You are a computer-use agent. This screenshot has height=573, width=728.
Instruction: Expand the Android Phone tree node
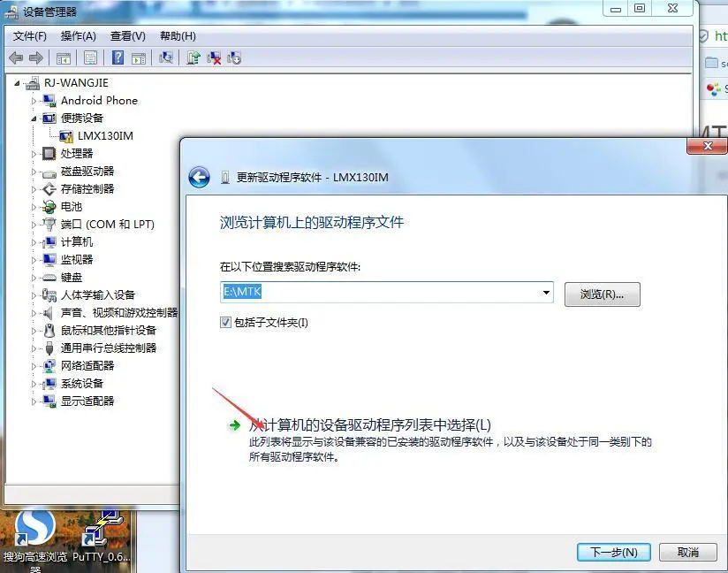[x=34, y=100]
